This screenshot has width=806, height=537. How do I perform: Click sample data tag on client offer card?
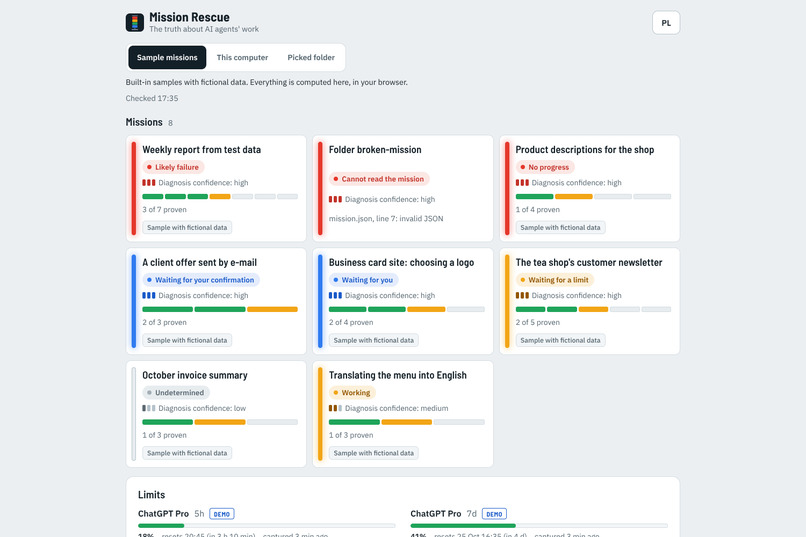(187, 340)
